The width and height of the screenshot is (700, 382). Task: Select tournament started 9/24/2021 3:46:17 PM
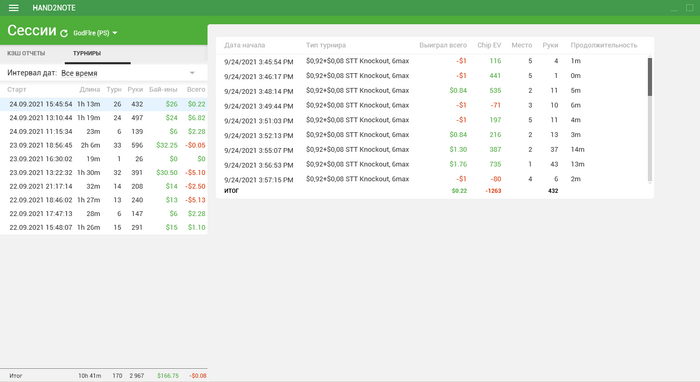[432, 76]
